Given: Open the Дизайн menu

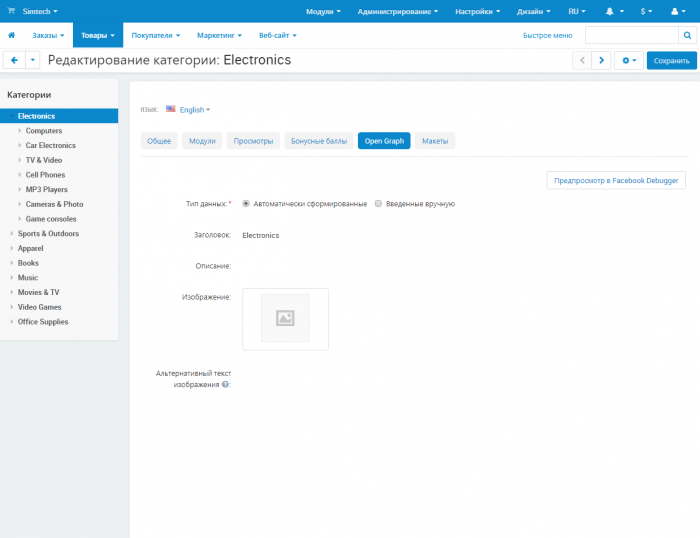Looking at the screenshot, I should pos(533,12).
